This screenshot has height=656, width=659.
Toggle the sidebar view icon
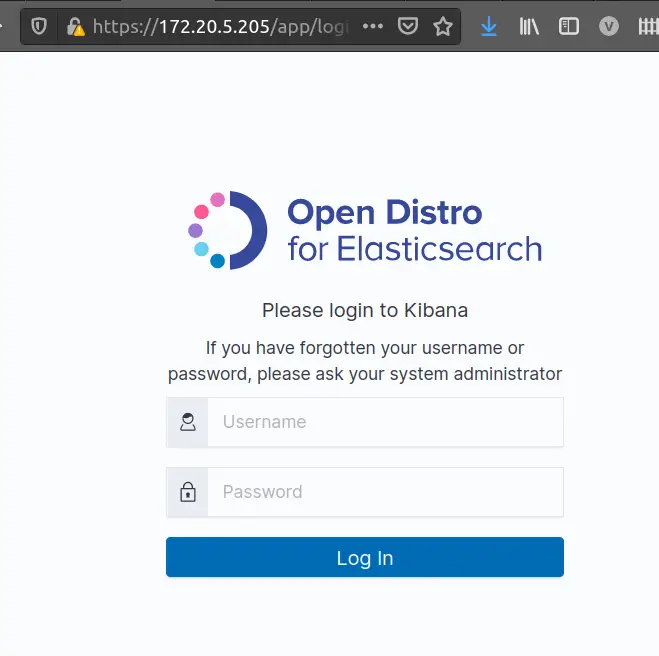pos(569,26)
